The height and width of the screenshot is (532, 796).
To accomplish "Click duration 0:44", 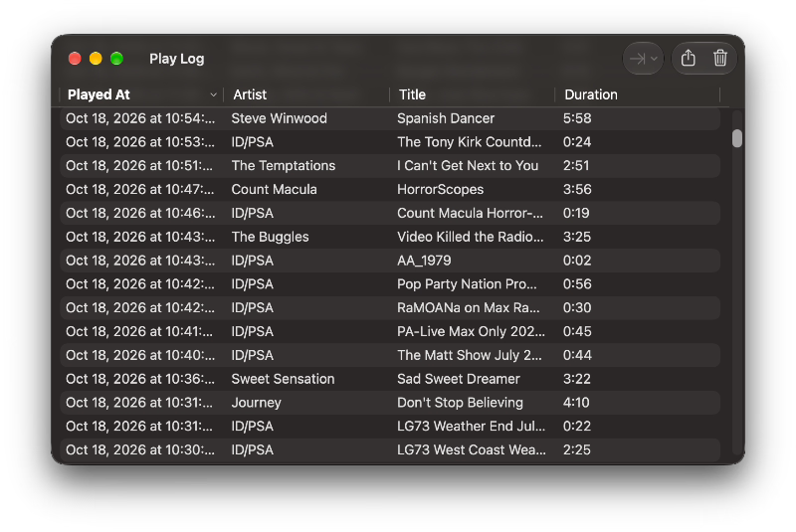I will coord(577,355).
